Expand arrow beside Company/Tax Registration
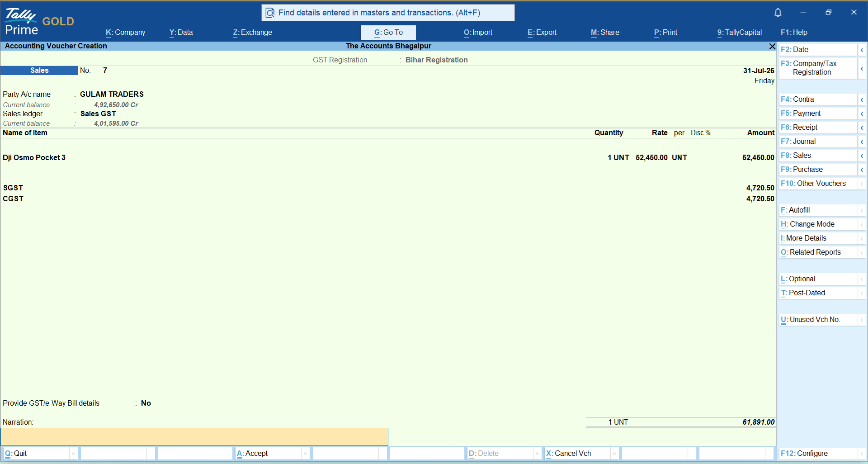 862,68
